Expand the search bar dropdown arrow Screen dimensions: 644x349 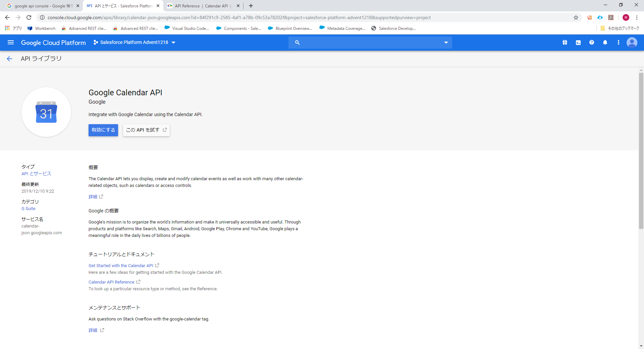pyautogui.click(x=446, y=42)
